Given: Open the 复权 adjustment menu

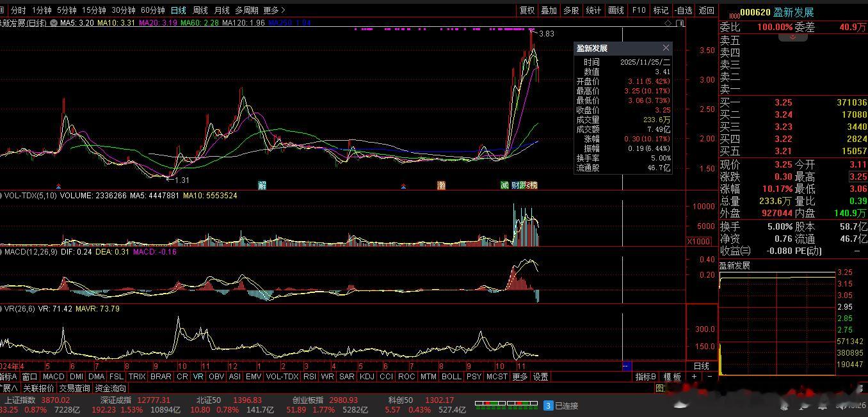Looking at the screenshot, I should pyautogui.click(x=527, y=10).
